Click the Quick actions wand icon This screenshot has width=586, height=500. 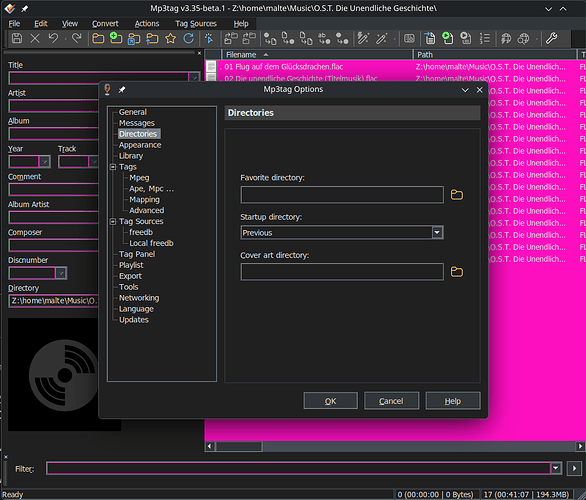click(x=382, y=38)
